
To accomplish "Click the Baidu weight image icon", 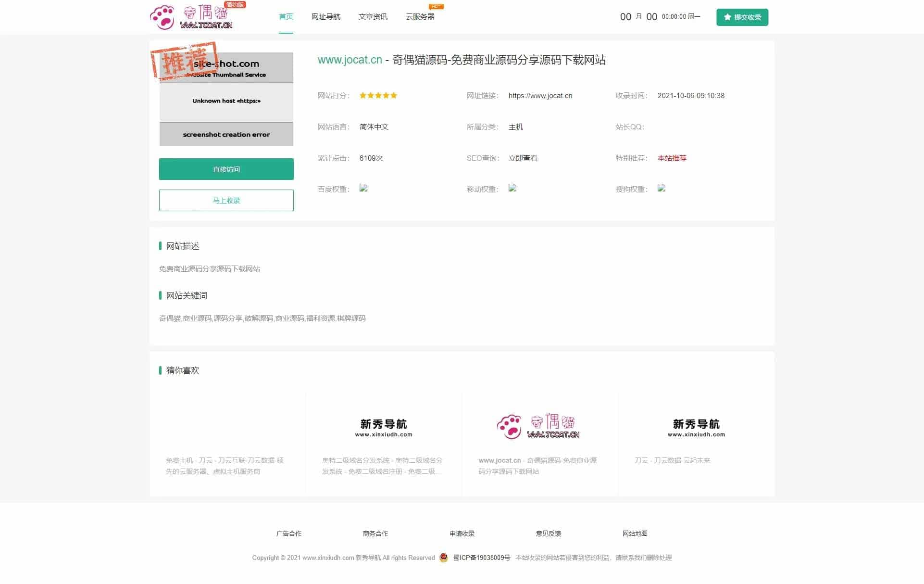I will click(363, 188).
